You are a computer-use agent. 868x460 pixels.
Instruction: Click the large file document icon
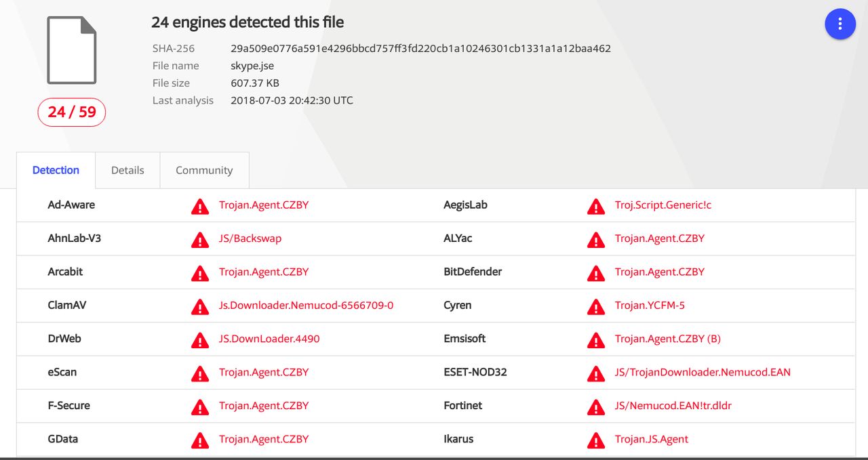(x=72, y=50)
